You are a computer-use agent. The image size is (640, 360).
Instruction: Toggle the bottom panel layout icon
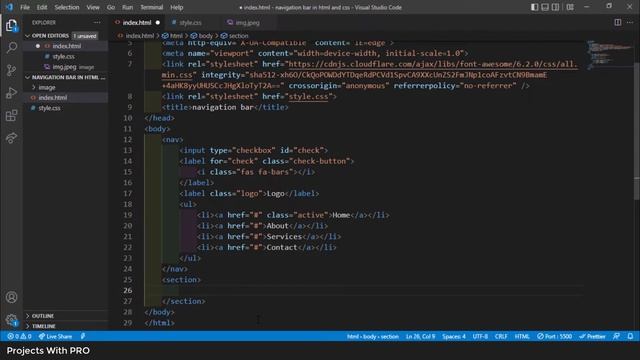(x=545, y=7)
